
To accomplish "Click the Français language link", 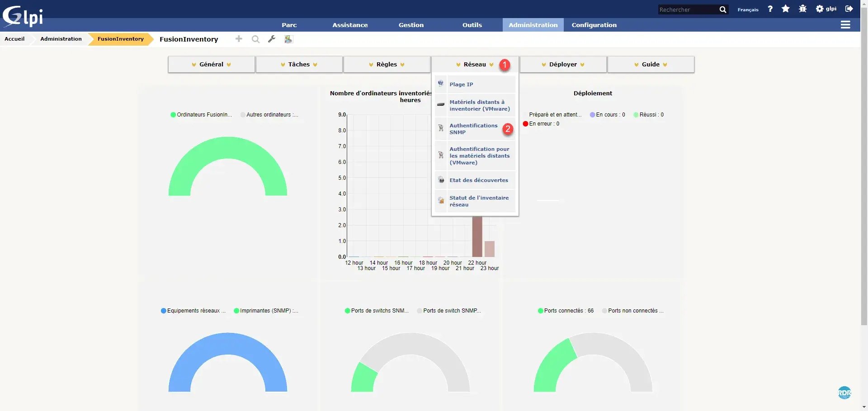I will [x=748, y=9].
